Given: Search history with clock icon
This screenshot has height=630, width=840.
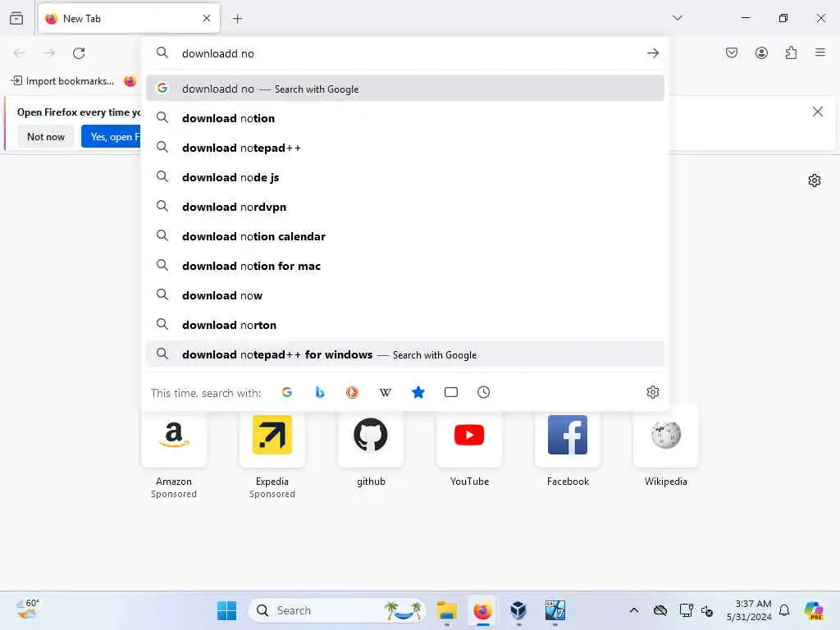Looking at the screenshot, I should [483, 392].
